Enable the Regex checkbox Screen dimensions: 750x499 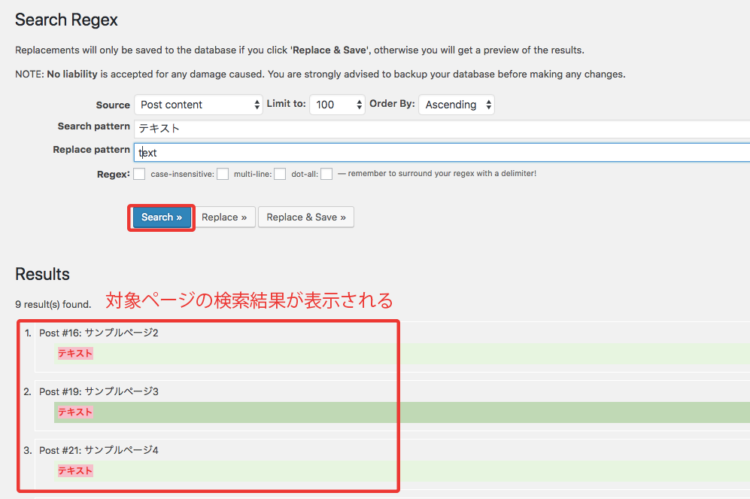[139, 174]
